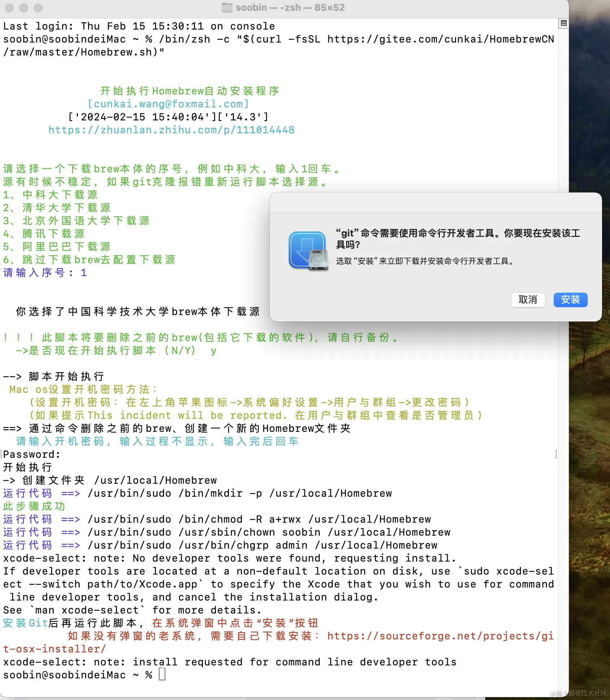Click the folder icon in the Terminal title bar
Viewport: 610px width, 700px height.
coord(227,8)
